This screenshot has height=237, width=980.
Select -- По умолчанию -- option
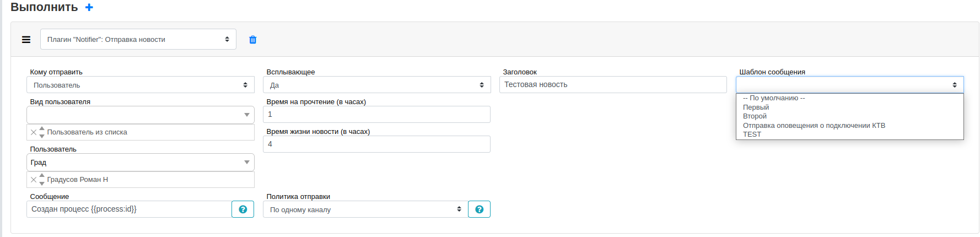(850, 98)
